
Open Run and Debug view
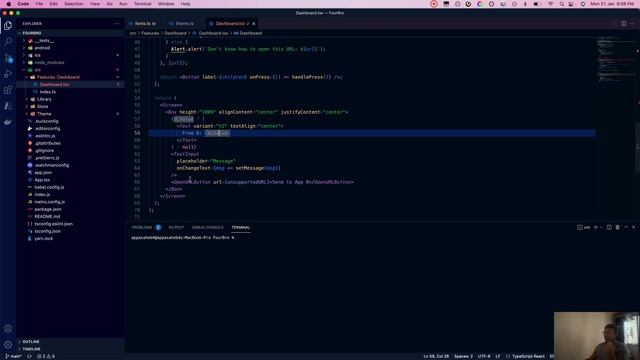pyautogui.click(x=8, y=74)
